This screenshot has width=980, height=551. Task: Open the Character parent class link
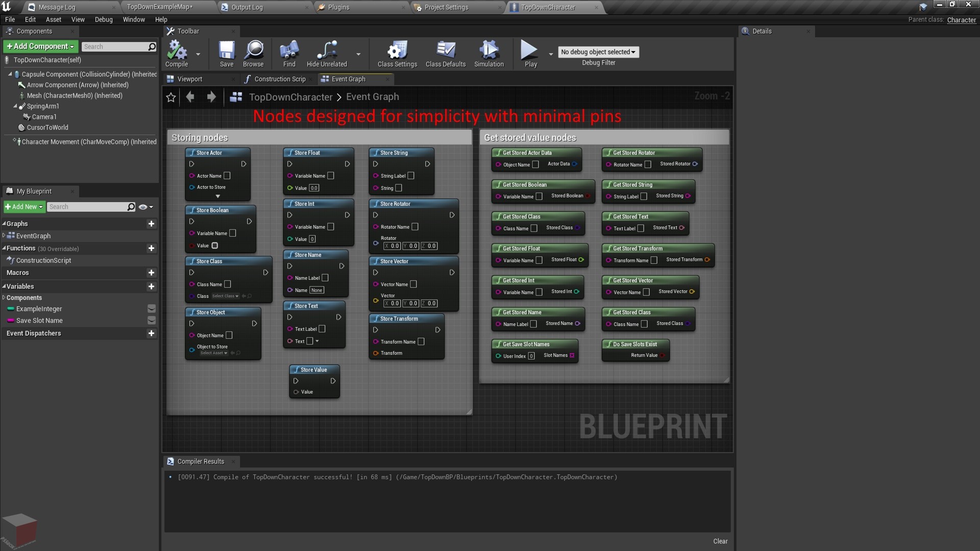click(962, 20)
